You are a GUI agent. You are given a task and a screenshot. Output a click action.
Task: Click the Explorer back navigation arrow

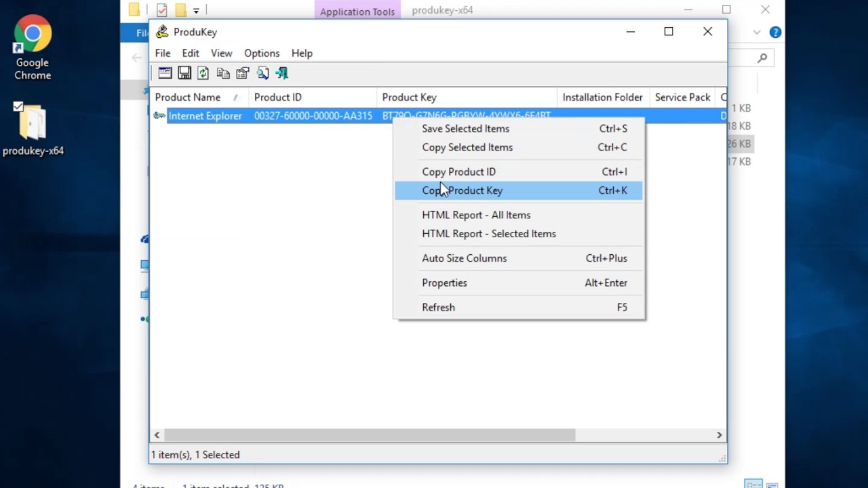coord(136,58)
